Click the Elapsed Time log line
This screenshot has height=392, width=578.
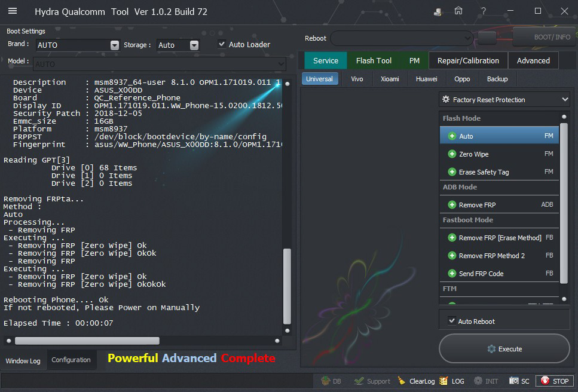click(x=58, y=323)
